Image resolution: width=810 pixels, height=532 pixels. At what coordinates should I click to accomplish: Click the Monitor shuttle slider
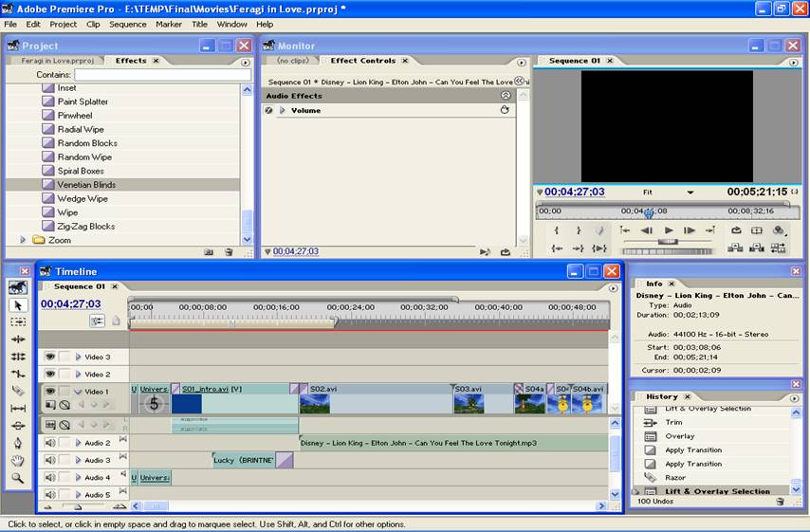tap(668, 242)
